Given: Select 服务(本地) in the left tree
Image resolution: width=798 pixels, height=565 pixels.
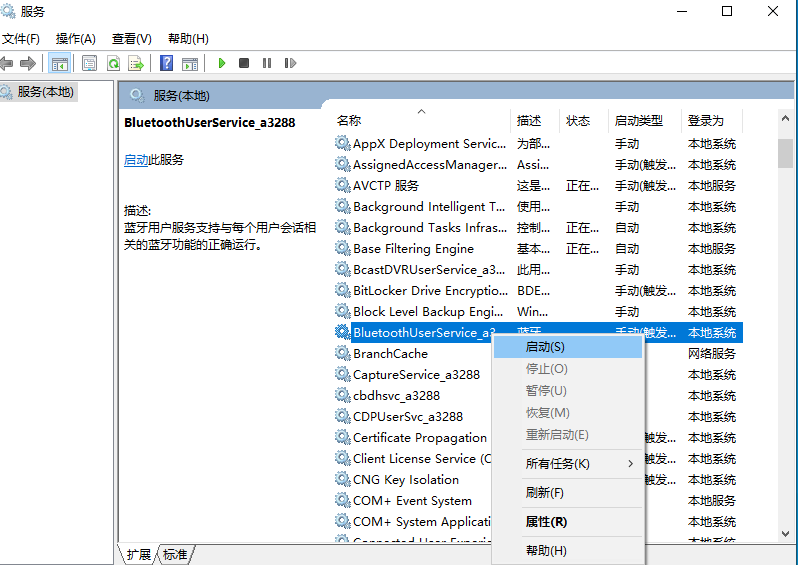Looking at the screenshot, I should tap(38, 92).
